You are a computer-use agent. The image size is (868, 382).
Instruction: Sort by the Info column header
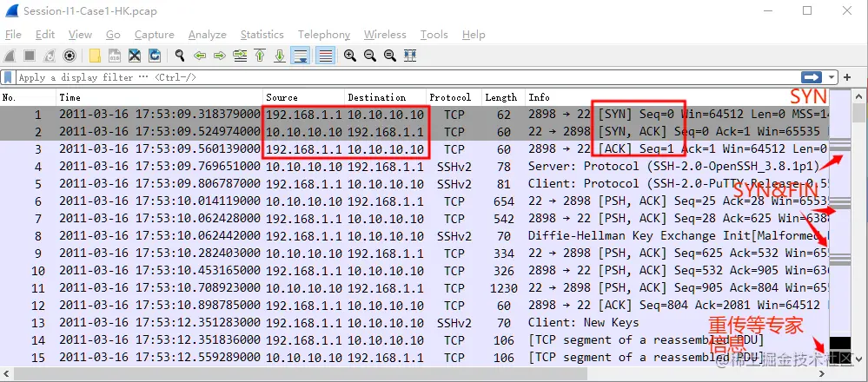point(677,97)
